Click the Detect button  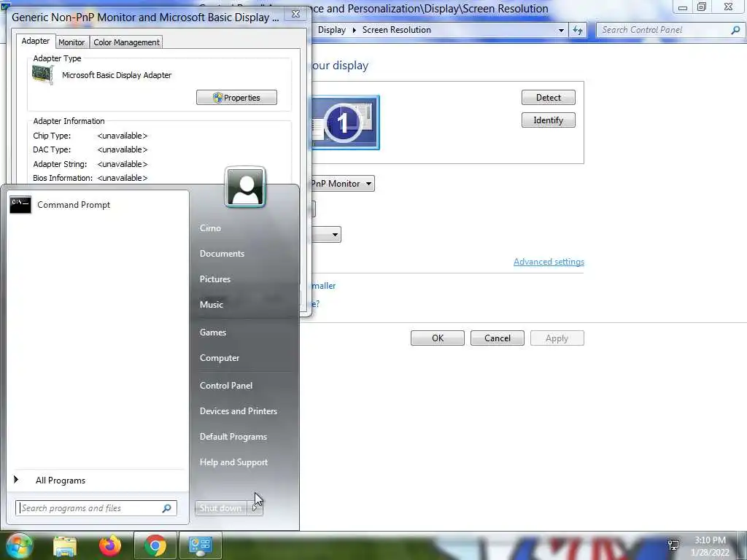pyautogui.click(x=549, y=98)
